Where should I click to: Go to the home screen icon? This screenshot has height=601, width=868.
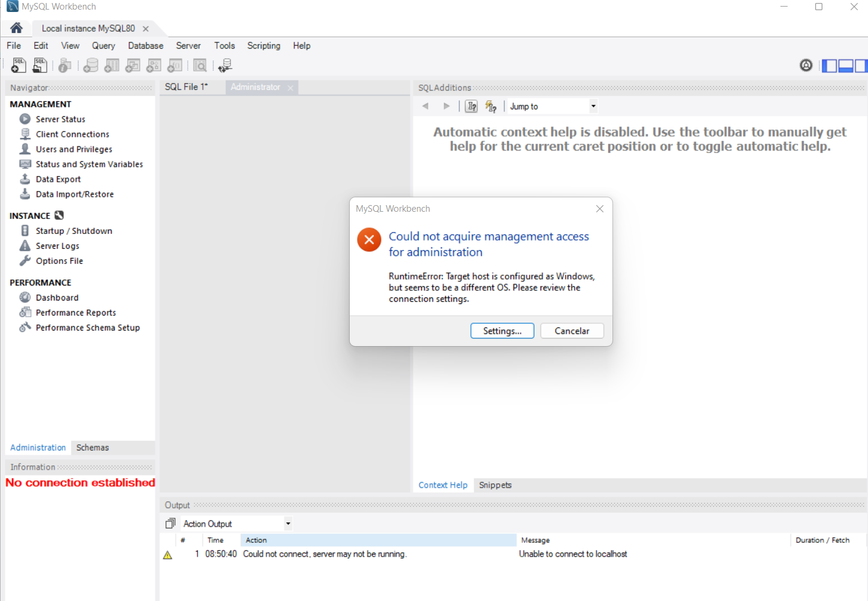[x=16, y=28]
